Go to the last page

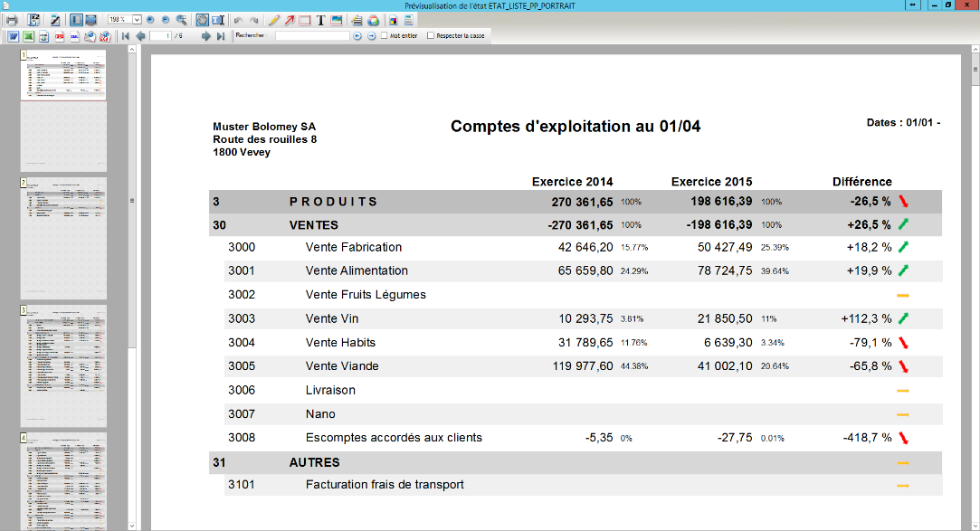click(221, 36)
